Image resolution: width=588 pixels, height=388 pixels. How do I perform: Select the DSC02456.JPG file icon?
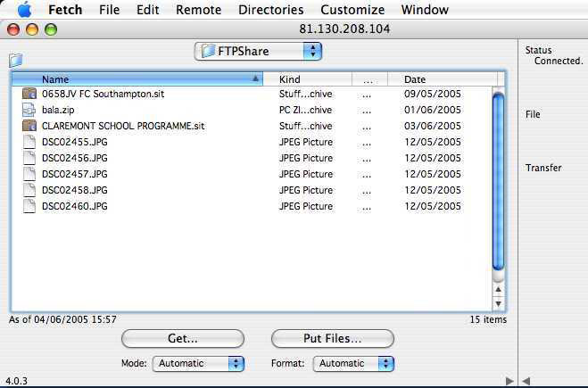[29, 158]
